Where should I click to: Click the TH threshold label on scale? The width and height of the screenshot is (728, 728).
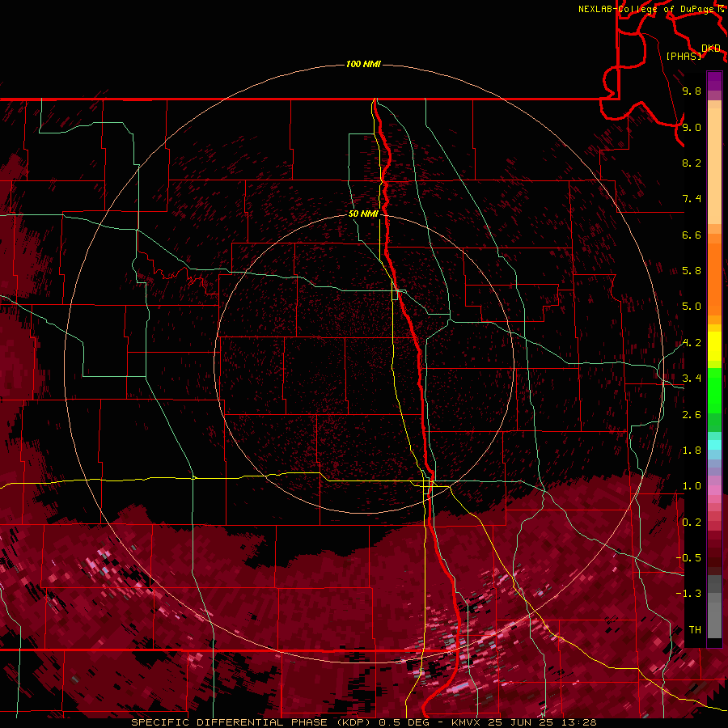[695, 630]
